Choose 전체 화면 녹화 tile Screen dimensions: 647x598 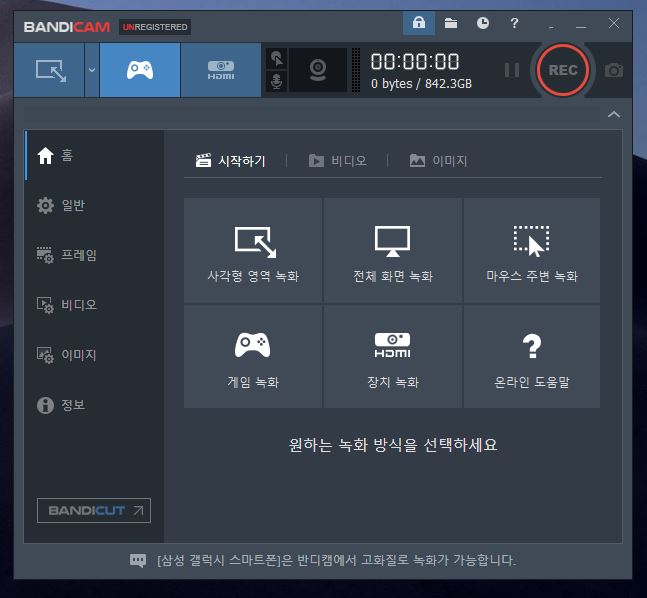[x=392, y=250]
